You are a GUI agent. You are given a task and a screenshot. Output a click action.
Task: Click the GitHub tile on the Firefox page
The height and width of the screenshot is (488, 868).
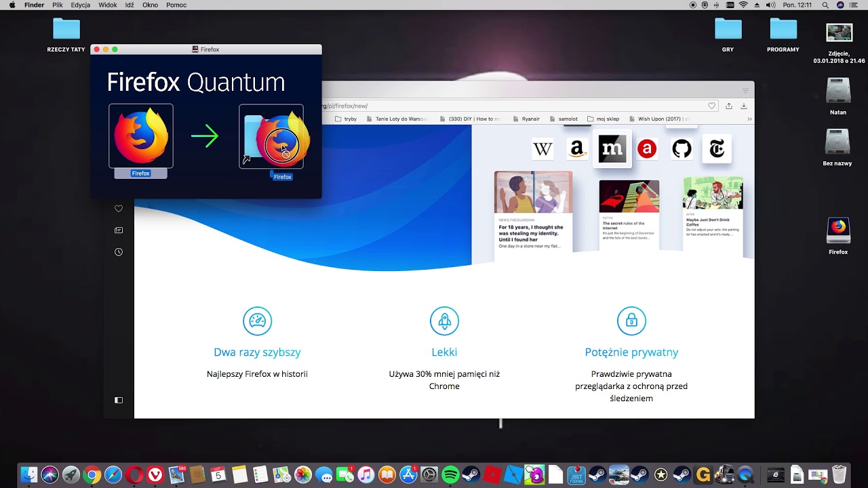click(x=682, y=149)
